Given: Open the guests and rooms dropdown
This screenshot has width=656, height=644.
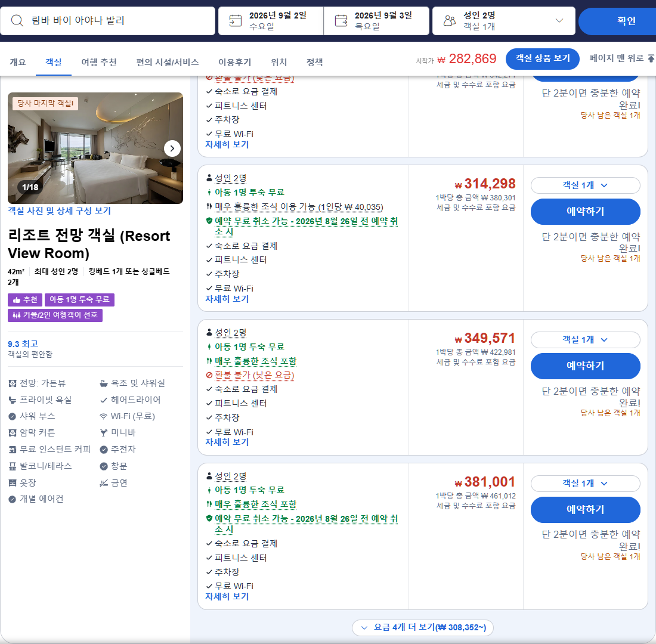Looking at the screenshot, I should 504,20.
